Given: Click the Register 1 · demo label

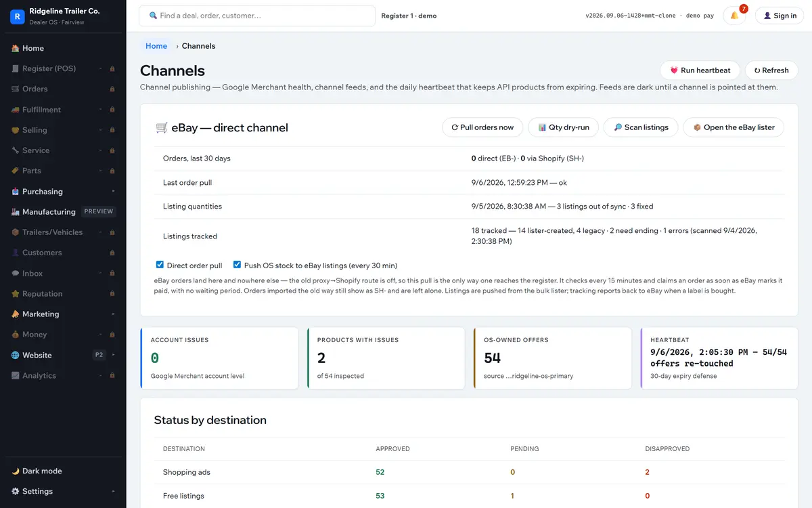Looking at the screenshot, I should coord(409,16).
